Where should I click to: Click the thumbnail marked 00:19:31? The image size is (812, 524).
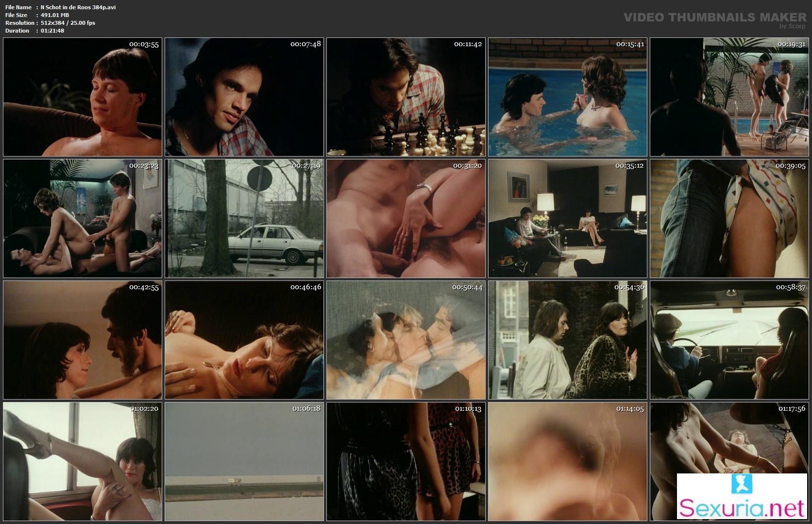pyautogui.click(x=729, y=97)
